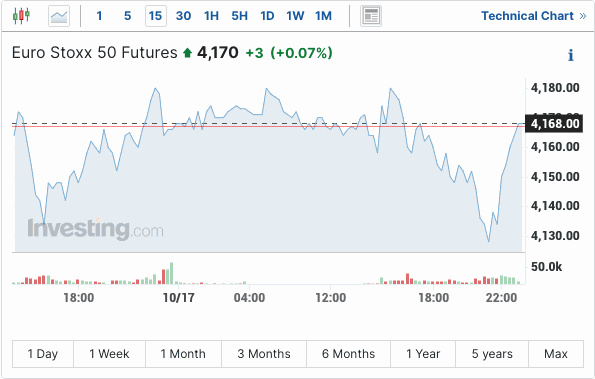Select the 1M interval

[x=323, y=16]
